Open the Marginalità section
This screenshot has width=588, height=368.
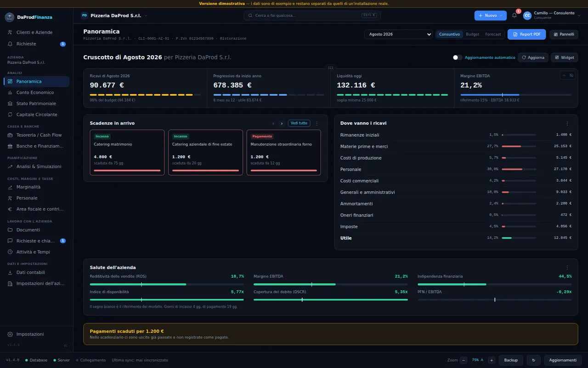pyautogui.click(x=36, y=187)
